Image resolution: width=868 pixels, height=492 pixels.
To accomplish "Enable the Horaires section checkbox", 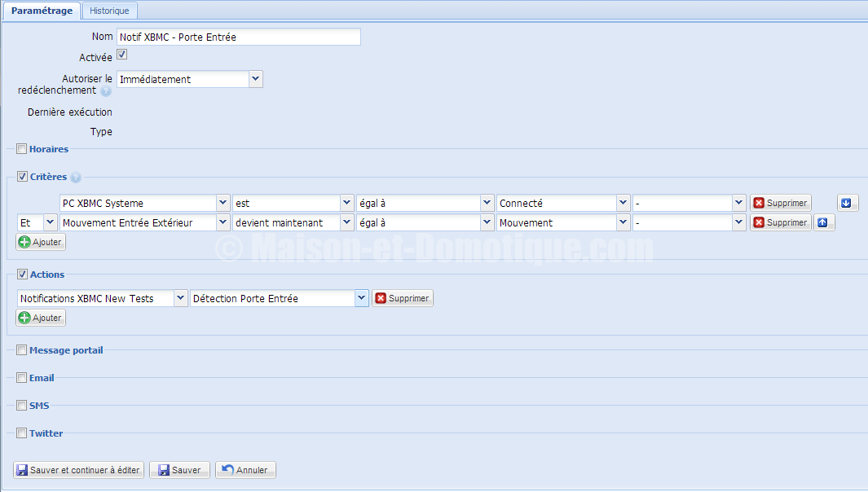I will [21, 149].
